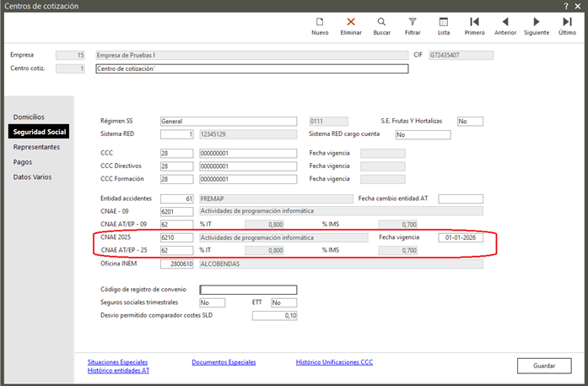Switch to Representantes section
The width and height of the screenshot is (588, 386).
[36, 147]
